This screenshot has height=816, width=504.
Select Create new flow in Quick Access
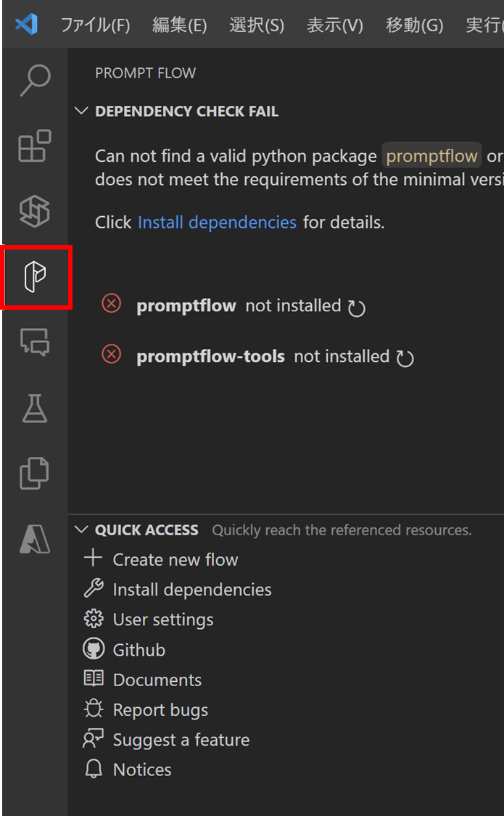pyautogui.click(x=175, y=559)
